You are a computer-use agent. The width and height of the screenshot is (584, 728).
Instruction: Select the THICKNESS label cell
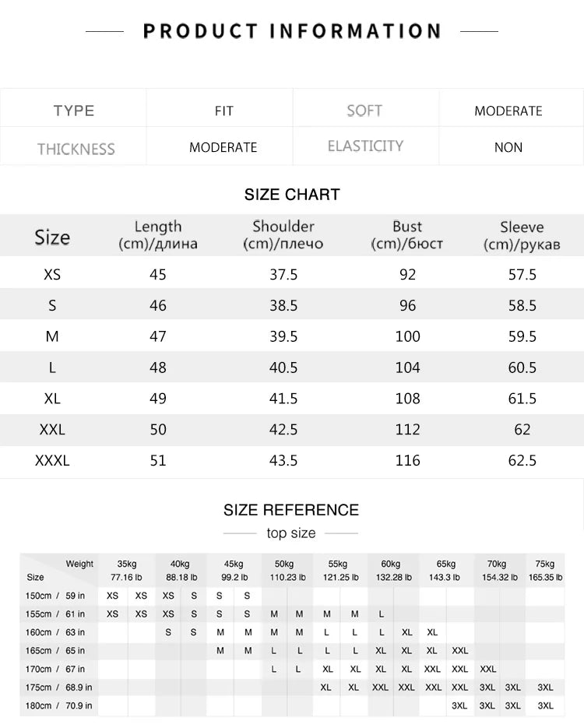(x=73, y=148)
